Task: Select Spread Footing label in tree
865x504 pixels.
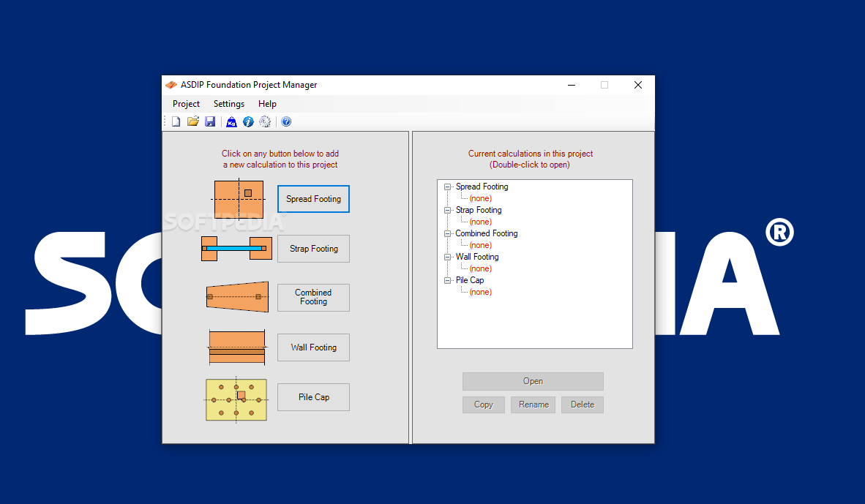Action: 482,187
